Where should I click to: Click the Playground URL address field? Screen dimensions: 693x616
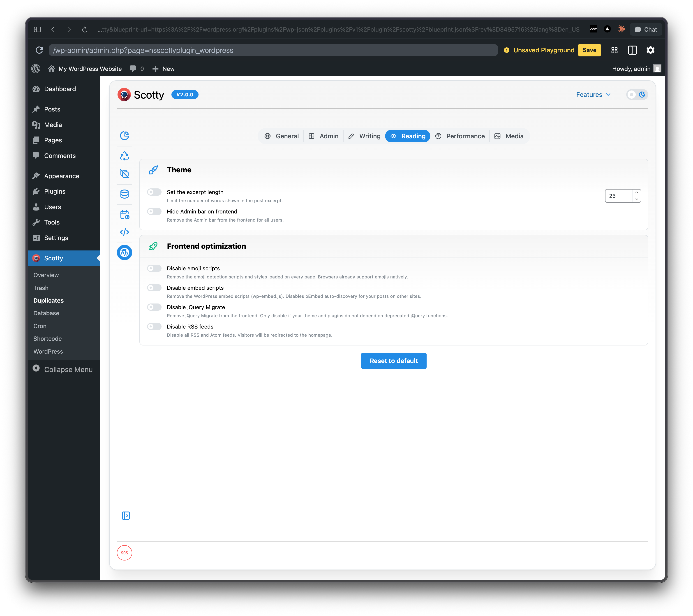pos(273,50)
